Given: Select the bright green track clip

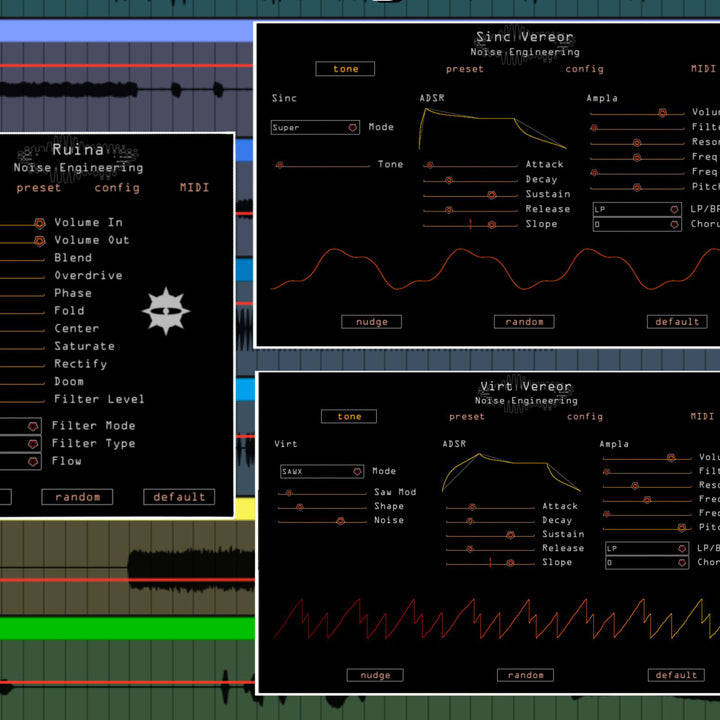Looking at the screenshot, I should (127, 628).
